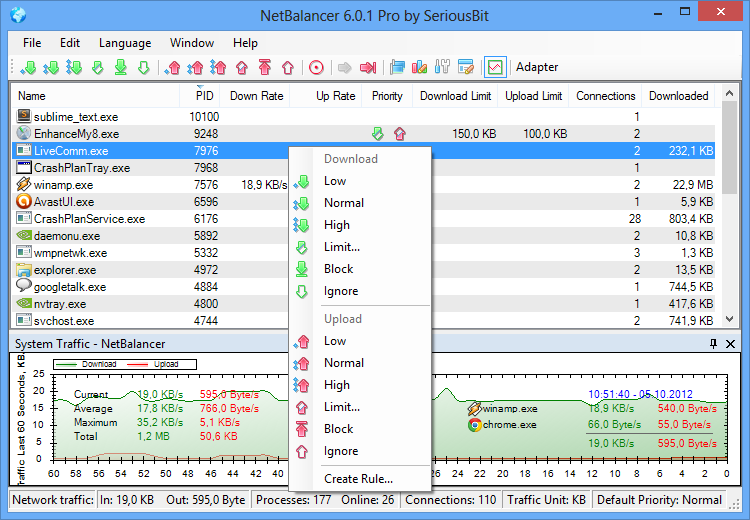Open the Window menu
This screenshot has width=750, height=520.
(191, 43)
